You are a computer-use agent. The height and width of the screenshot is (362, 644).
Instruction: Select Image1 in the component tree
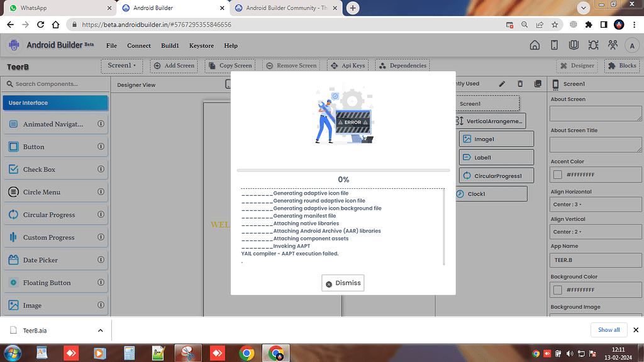pos(496,139)
